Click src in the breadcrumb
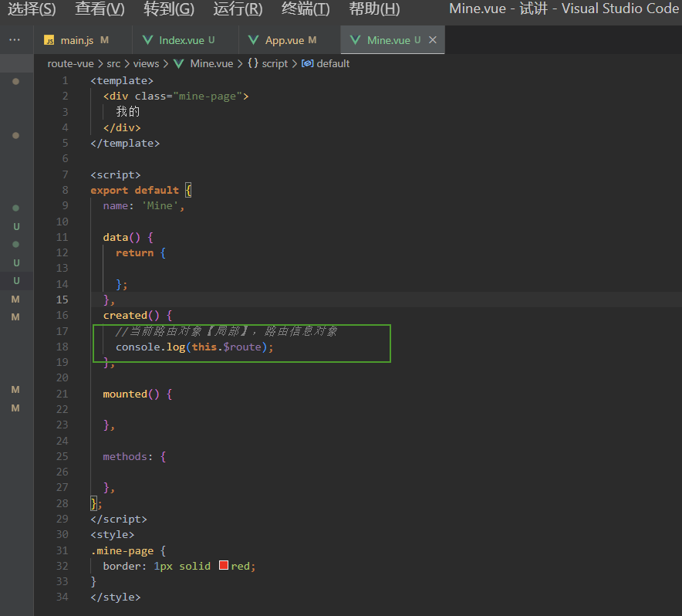This screenshot has height=616, width=682. pos(113,63)
